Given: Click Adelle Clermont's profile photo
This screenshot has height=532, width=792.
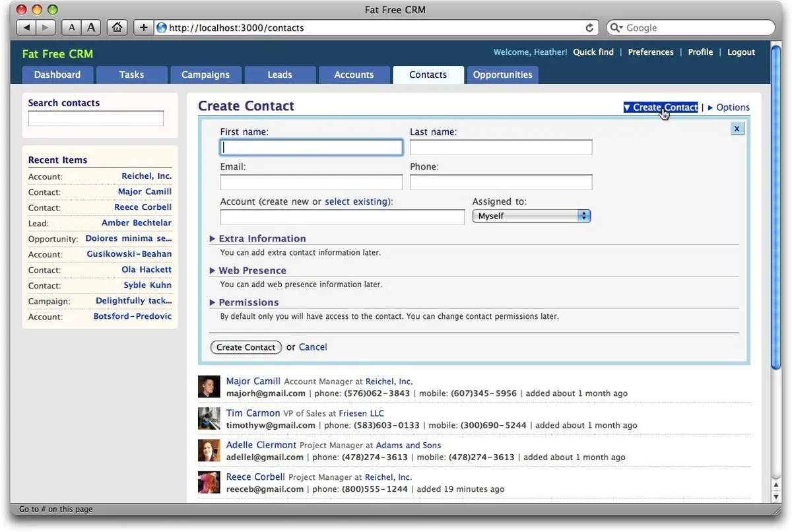Looking at the screenshot, I should [209, 451].
